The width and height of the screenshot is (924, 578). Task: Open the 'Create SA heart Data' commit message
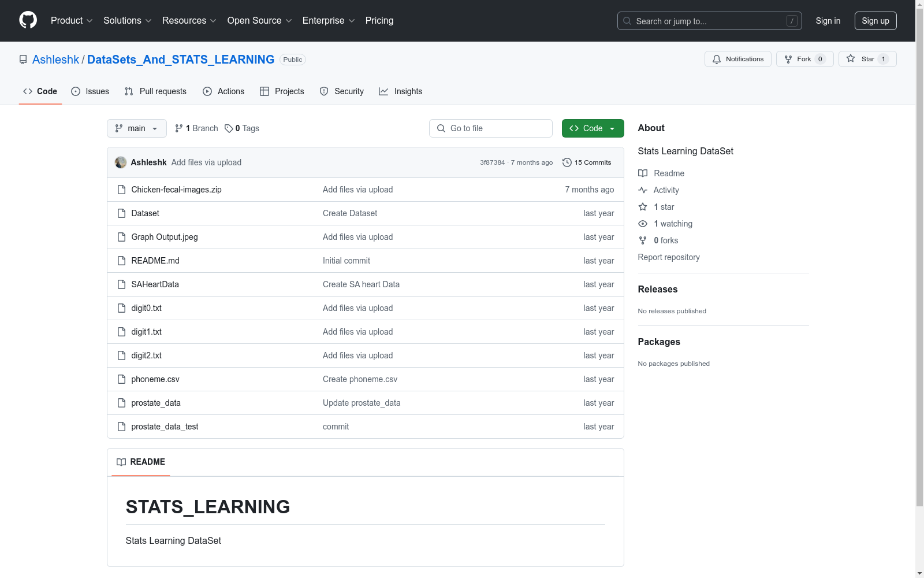pos(361,284)
